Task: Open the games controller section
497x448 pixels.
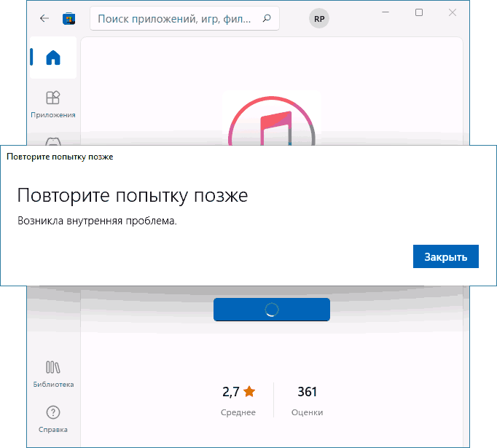Action: (53, 141)
